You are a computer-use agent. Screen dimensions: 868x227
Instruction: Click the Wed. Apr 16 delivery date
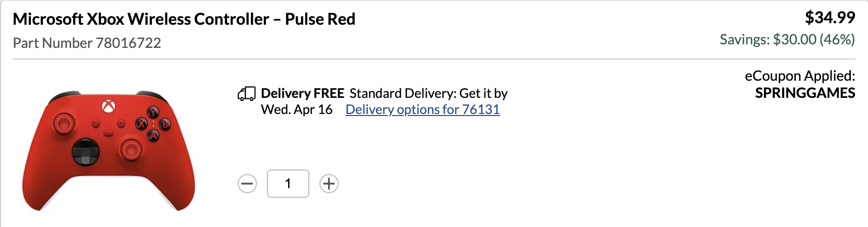(x=297, y=109)
